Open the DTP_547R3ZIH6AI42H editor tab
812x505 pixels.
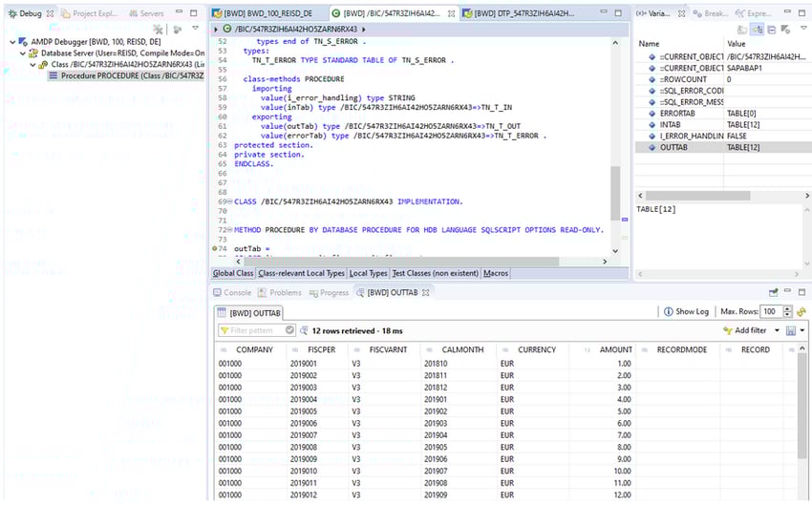[519, 13]
